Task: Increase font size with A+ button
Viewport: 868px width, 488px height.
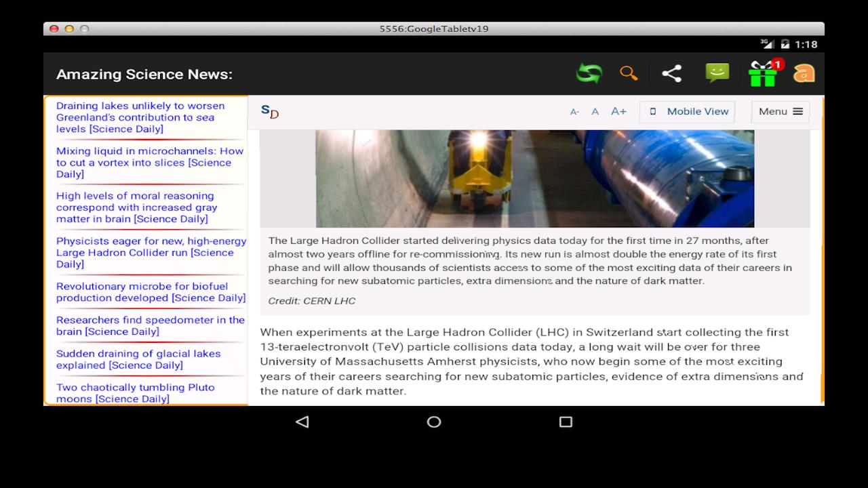Action: point(618,111)
